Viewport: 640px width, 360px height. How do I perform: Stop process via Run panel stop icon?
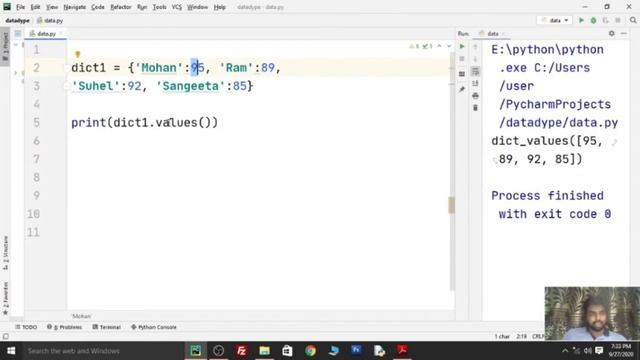[x=462, y=59]
